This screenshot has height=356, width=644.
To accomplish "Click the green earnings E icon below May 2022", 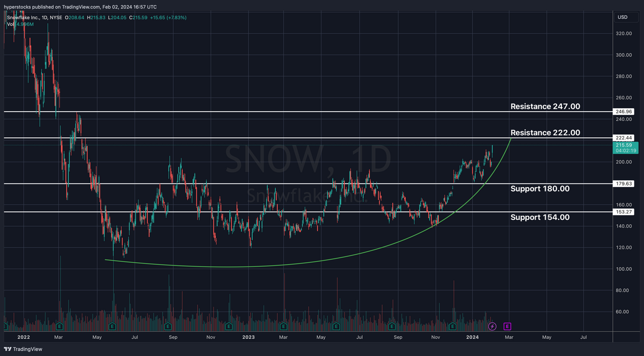I will pyautogui.click(x=111, y=326).
